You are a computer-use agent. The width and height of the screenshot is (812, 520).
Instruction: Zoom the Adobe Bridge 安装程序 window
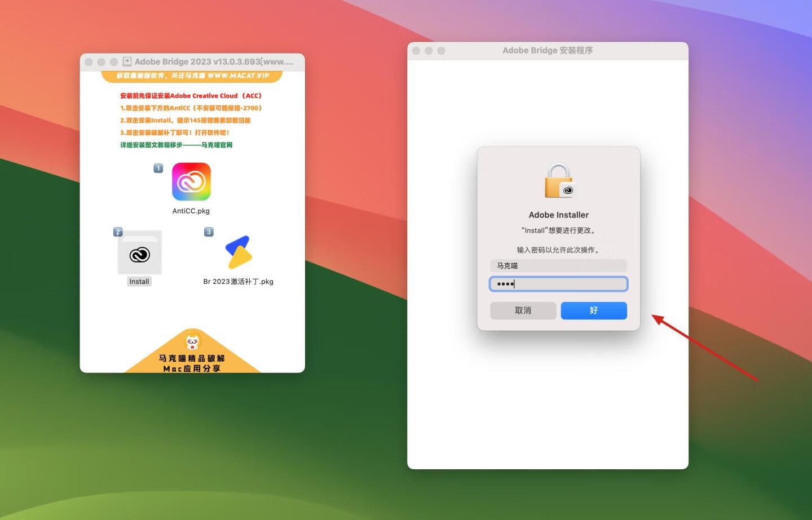coord(442,51)
